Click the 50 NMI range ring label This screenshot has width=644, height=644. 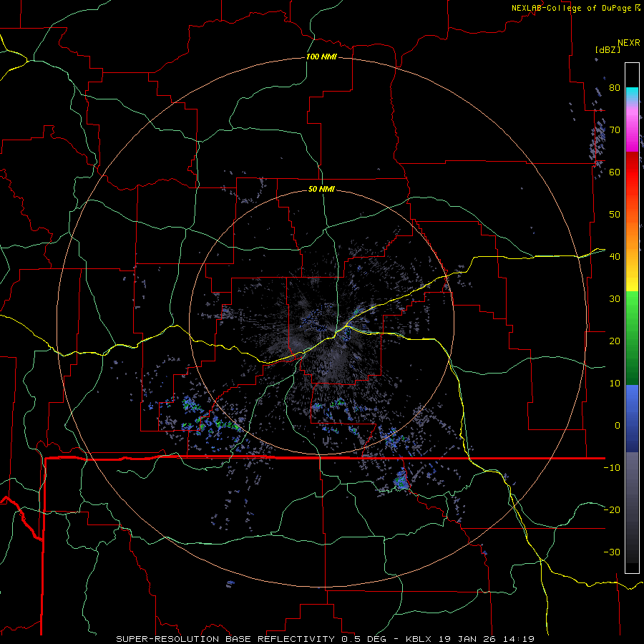click(321, 189)
